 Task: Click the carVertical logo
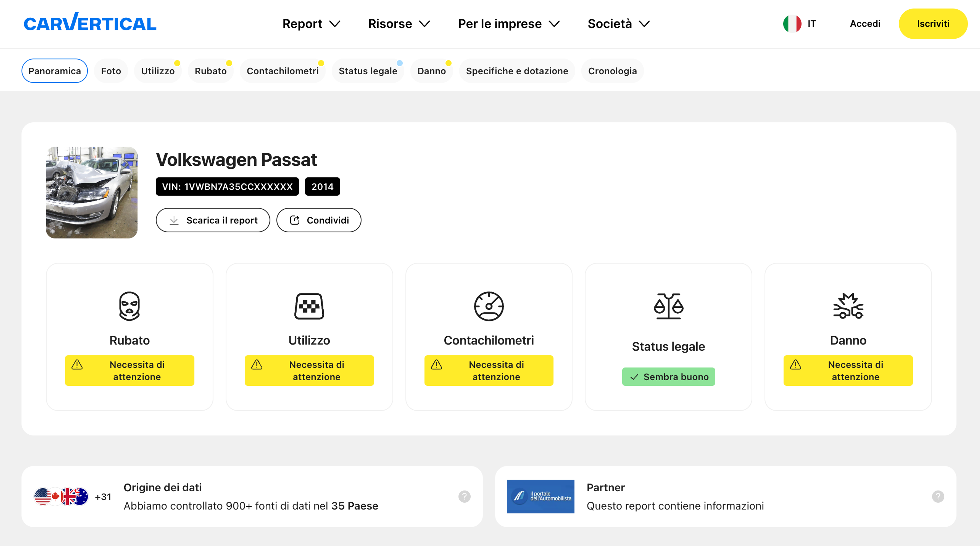click(x=90, y=23)
